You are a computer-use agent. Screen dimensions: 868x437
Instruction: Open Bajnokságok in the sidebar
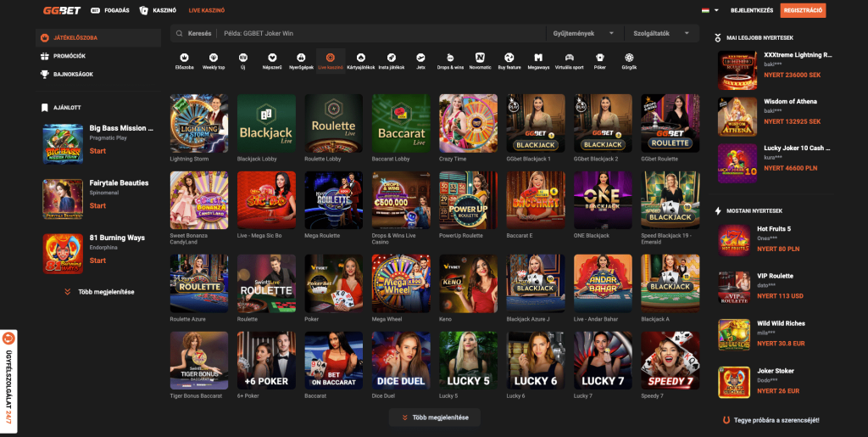[98, 74]
